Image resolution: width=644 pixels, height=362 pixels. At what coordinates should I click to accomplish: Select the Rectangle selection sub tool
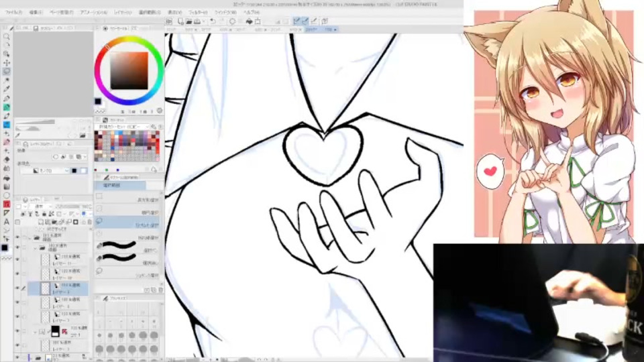click(x=127, y=197)
